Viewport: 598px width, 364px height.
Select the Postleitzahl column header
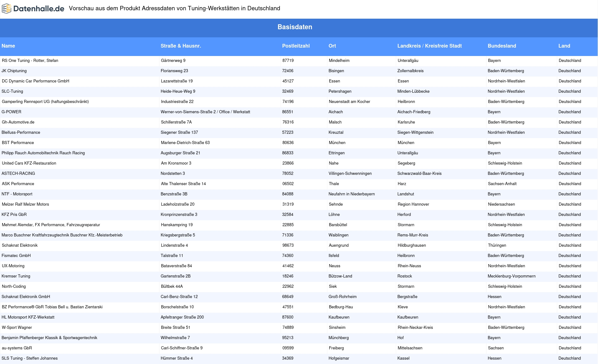pos(296,46)
